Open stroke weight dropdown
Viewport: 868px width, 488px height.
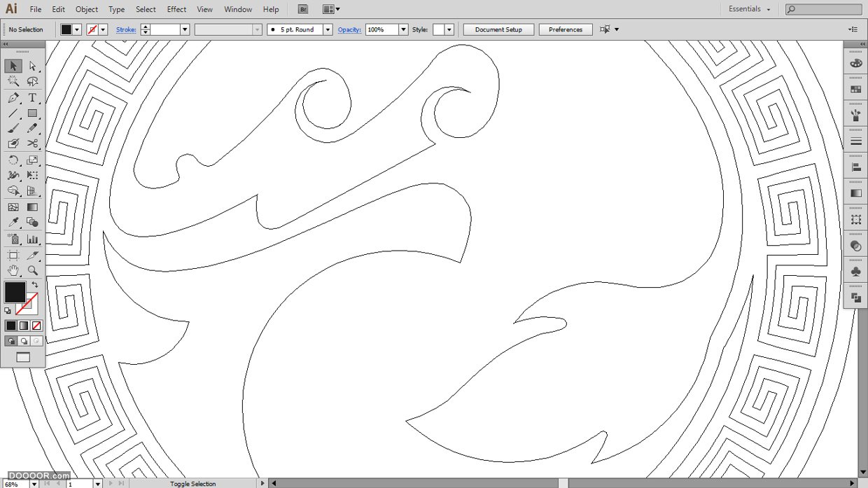tap(185, 29)
